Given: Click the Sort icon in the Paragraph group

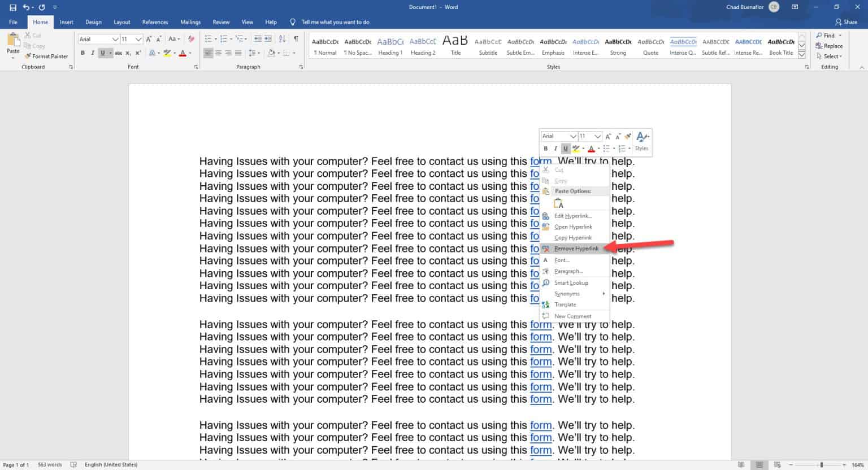Looking at the screenshot, I should click(283, 38).
